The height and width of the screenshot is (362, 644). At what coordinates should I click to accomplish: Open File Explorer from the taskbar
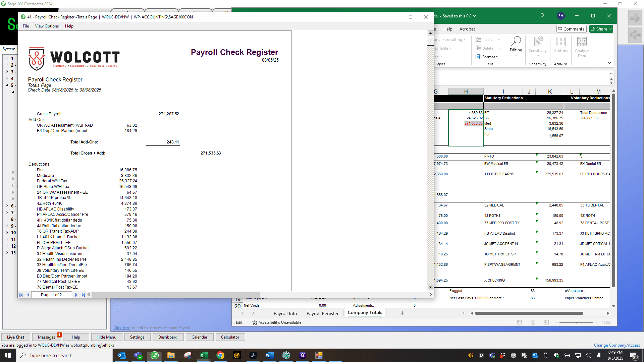point(171,355)
